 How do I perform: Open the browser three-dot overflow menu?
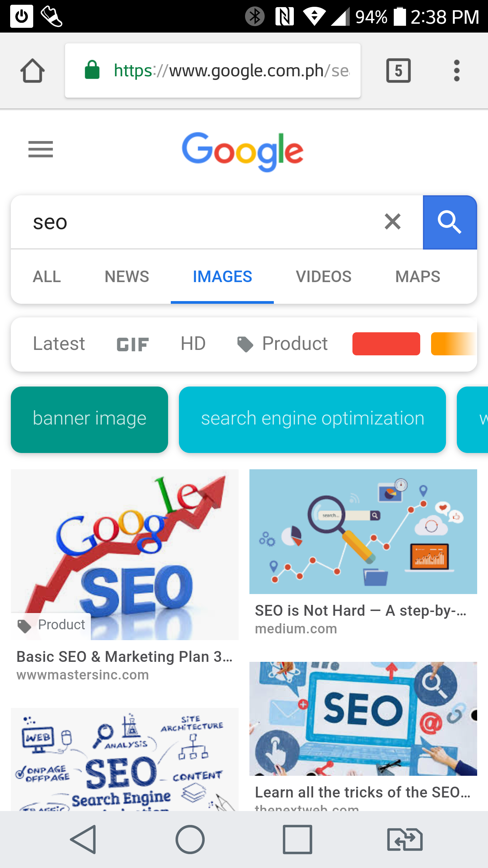click(x=456, y=71)
